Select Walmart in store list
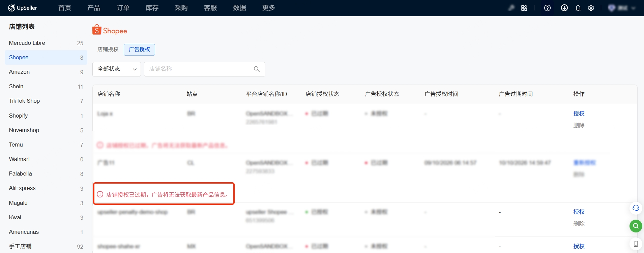 coord(46,159)
